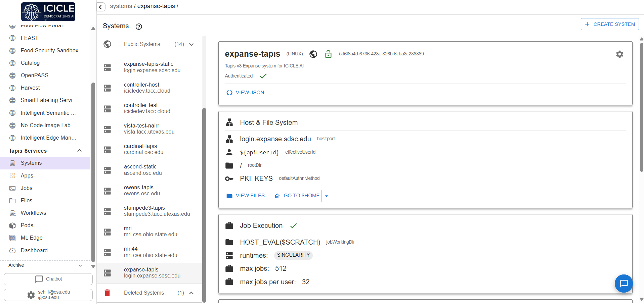Click the Public Systems globe icon

(x=108, y=44)
